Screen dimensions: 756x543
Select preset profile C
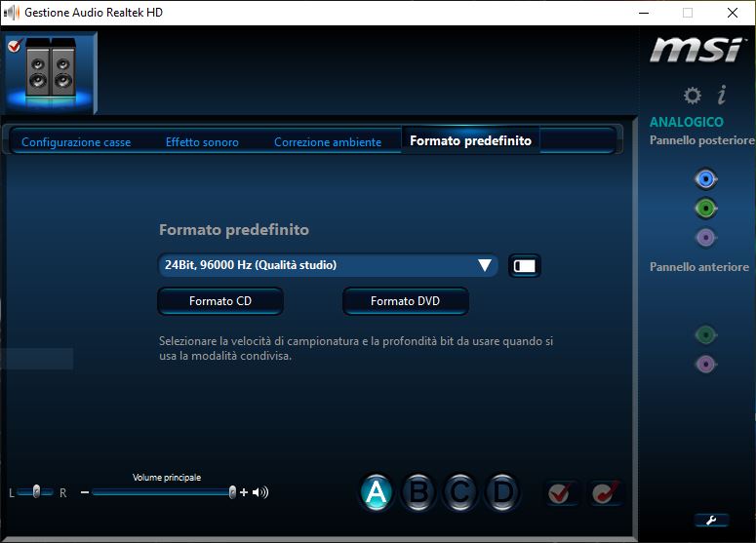pyautogui.click(x=460, y=492)
